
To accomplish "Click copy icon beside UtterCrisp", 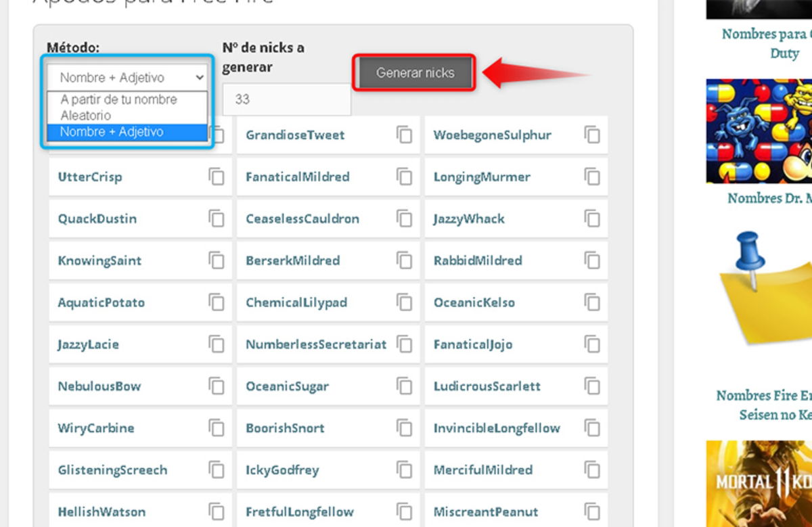I will 217,177.
